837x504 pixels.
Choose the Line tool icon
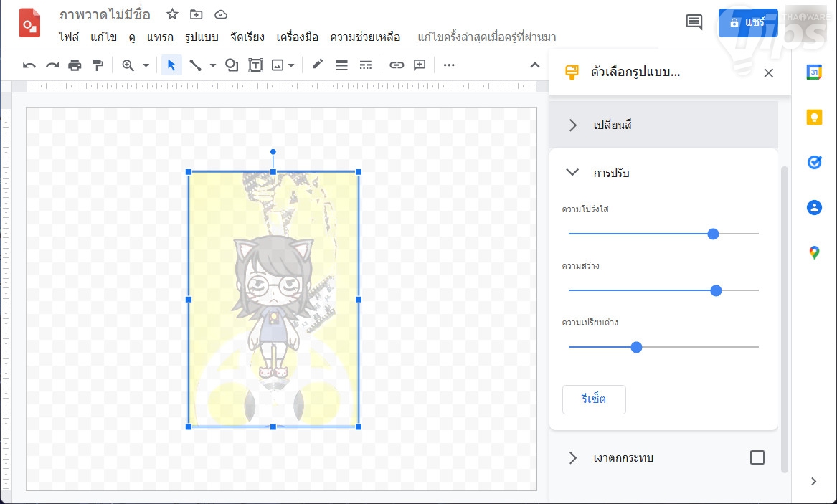pos(195,65)
